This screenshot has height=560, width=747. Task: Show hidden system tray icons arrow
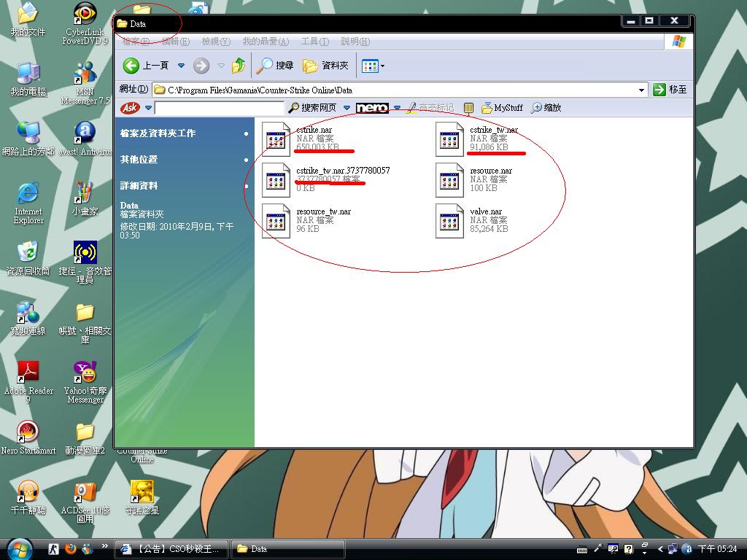click(x=660, y=549)
